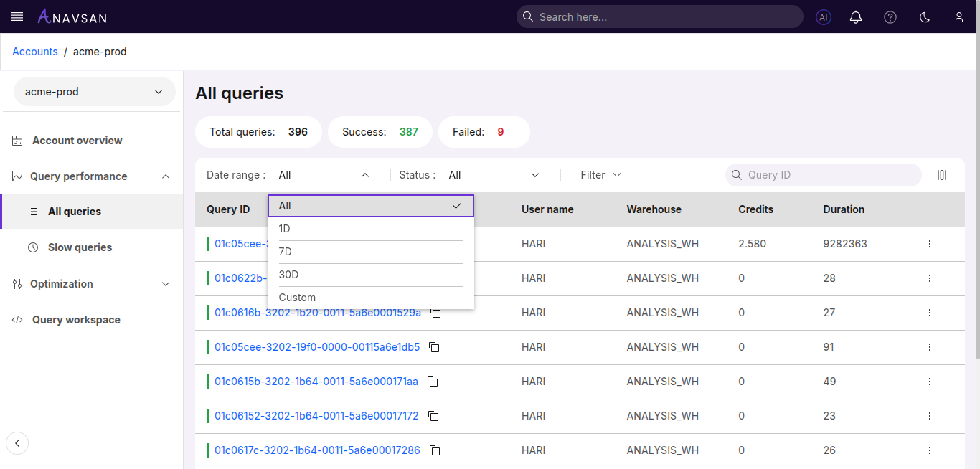Collapse the sidebar with the arrow button
The image size is (980, 469).
pyautogui.click(x=17, y=443)
